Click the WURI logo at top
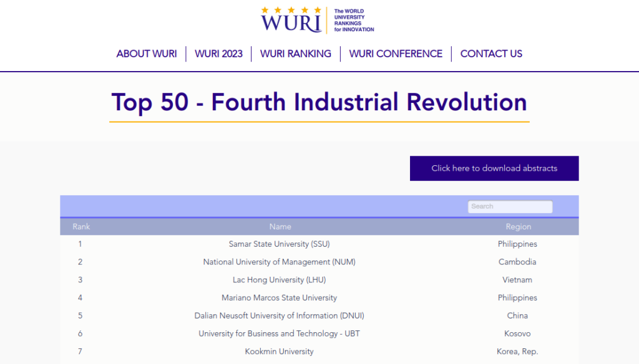This screenshot has height=364, width=639. tap(318, 20)
